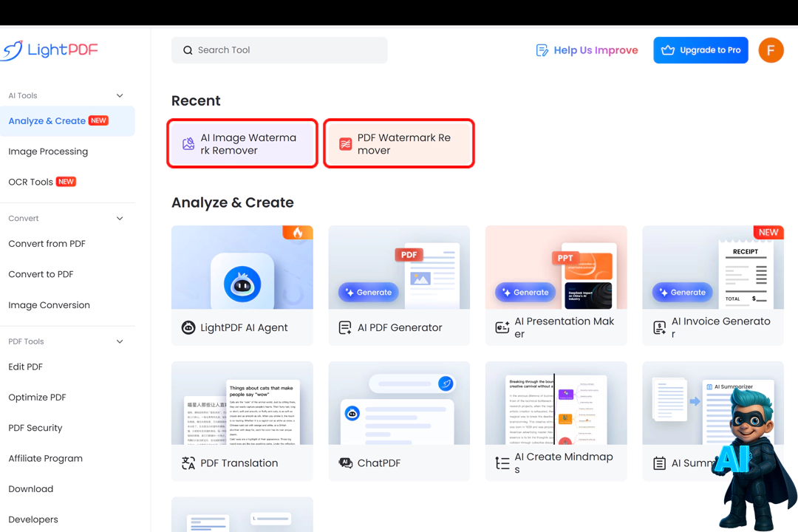Open OCR Tools in the sidebar
The image size is (798, 532).
31,182
